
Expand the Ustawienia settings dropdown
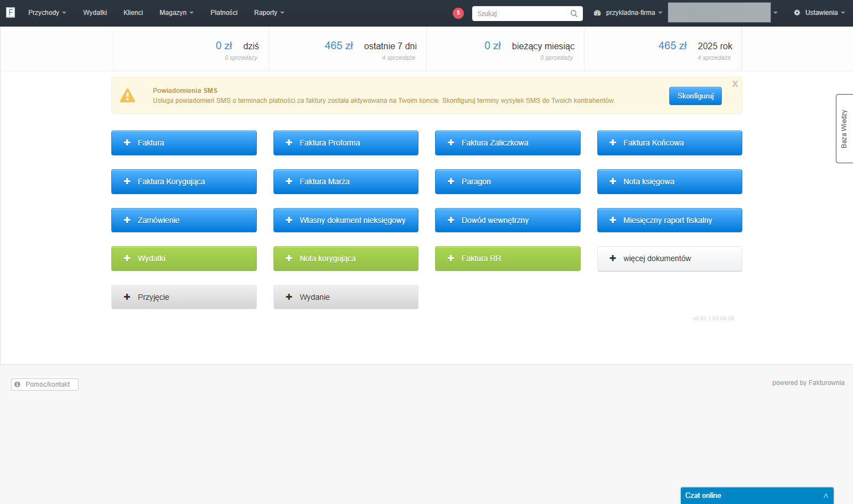[x=819, y=13]
